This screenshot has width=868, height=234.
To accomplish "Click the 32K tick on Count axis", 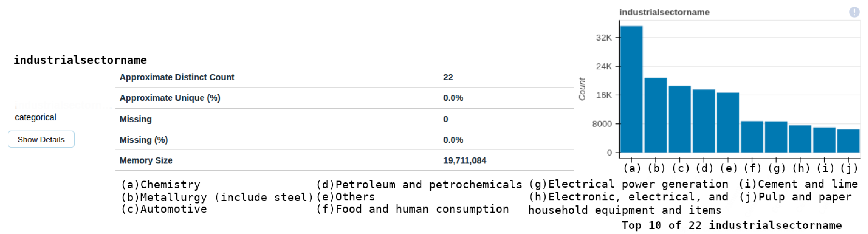I will pos(603,38).
